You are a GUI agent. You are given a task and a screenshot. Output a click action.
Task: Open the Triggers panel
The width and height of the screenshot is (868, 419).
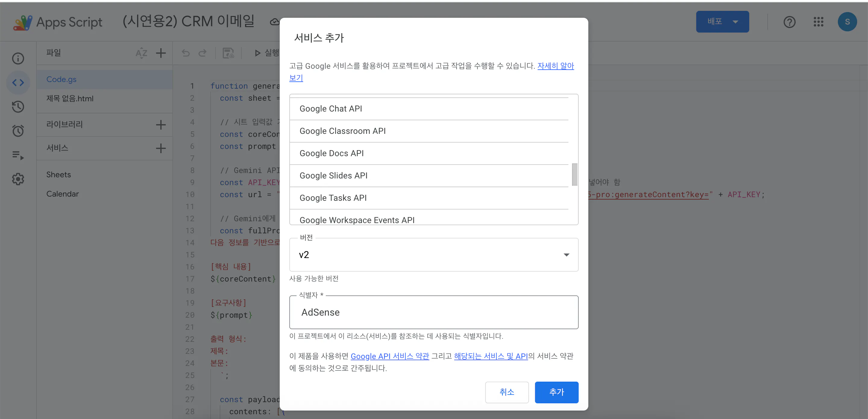click(18, 131)
